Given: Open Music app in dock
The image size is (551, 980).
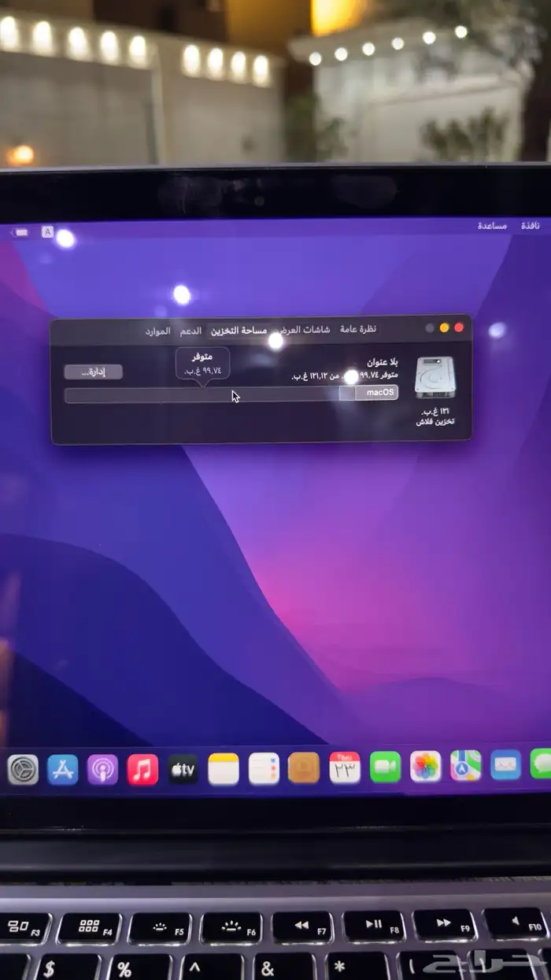Looking at the screenshot, I should point(142,769).
